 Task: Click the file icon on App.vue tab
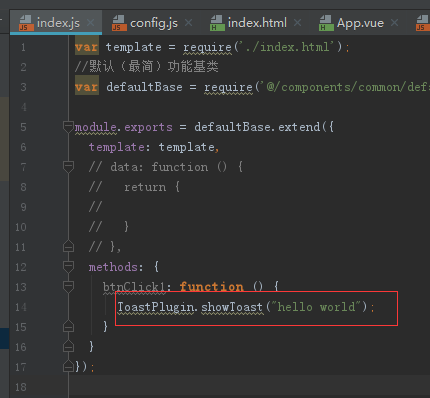tap(326, 23)
